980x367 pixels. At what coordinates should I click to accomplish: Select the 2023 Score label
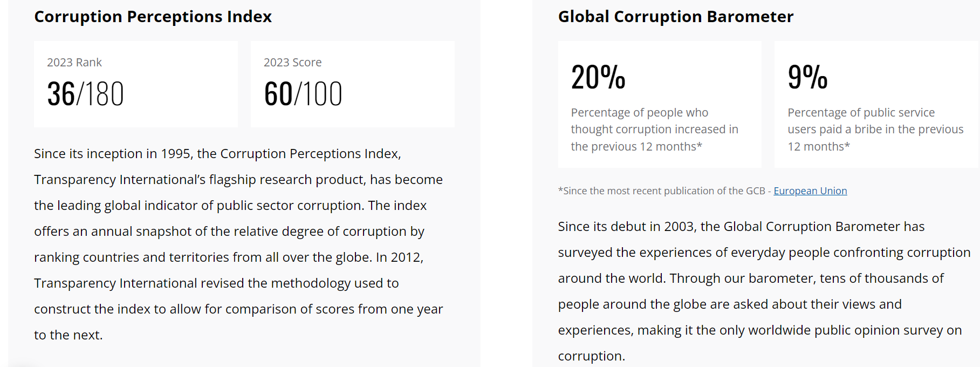(292, 63)
